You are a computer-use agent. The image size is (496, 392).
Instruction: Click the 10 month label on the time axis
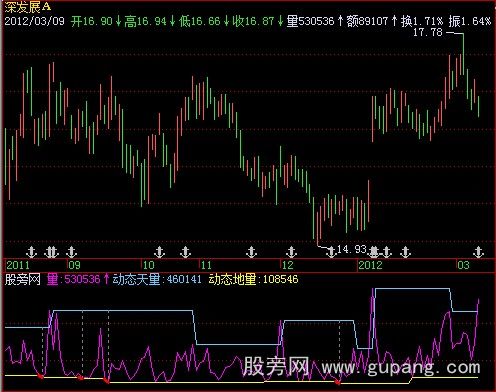point(149,265)
